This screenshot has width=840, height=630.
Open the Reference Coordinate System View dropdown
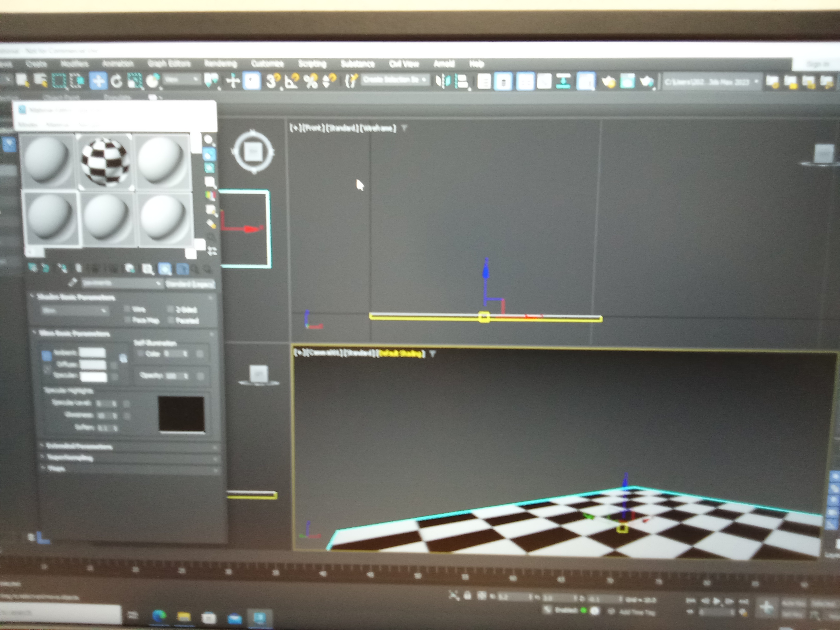tap(182, 80)
